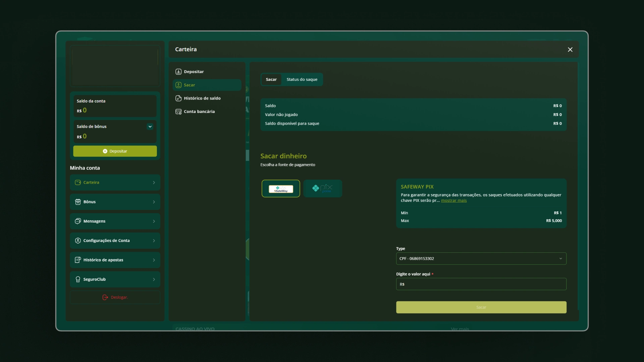Expand the Saldo de bônus dropdown arrow

point(150,126)
